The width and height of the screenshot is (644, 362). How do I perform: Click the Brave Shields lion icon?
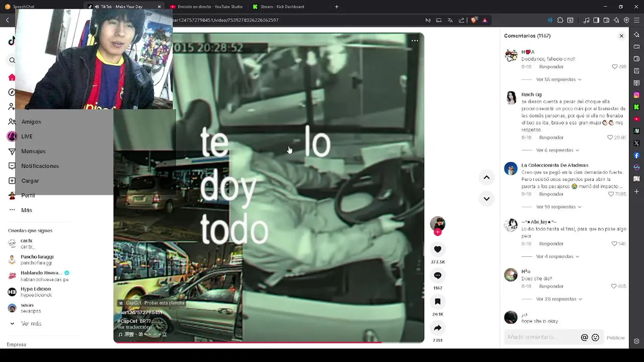474,20
